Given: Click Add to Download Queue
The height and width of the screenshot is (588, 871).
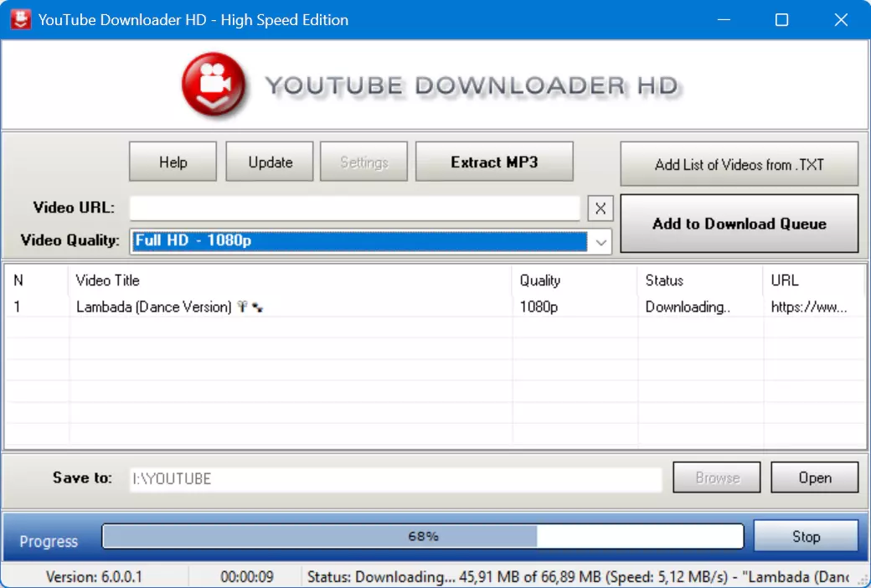Looking at the screenshot, I should tap(739, 224).
